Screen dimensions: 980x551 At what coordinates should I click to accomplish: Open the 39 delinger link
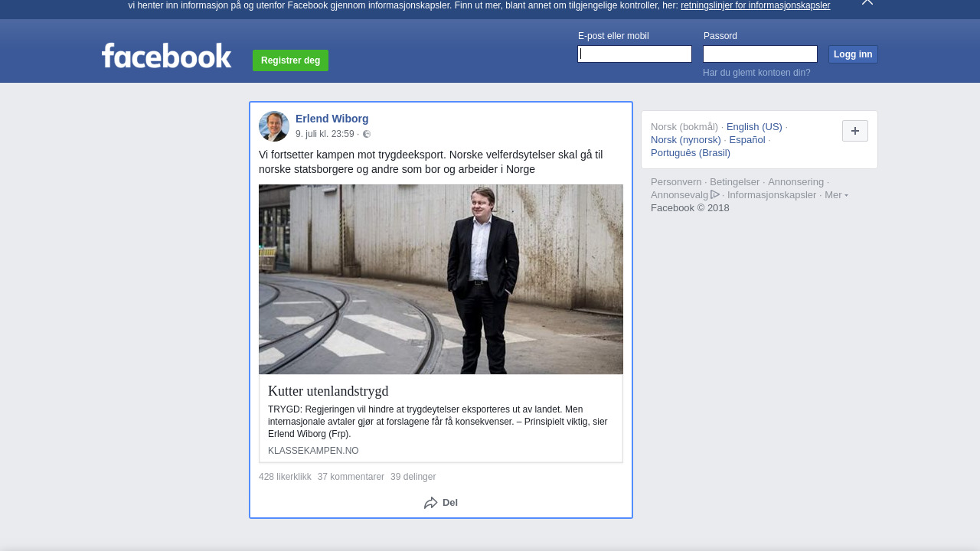tap(413, 477)
